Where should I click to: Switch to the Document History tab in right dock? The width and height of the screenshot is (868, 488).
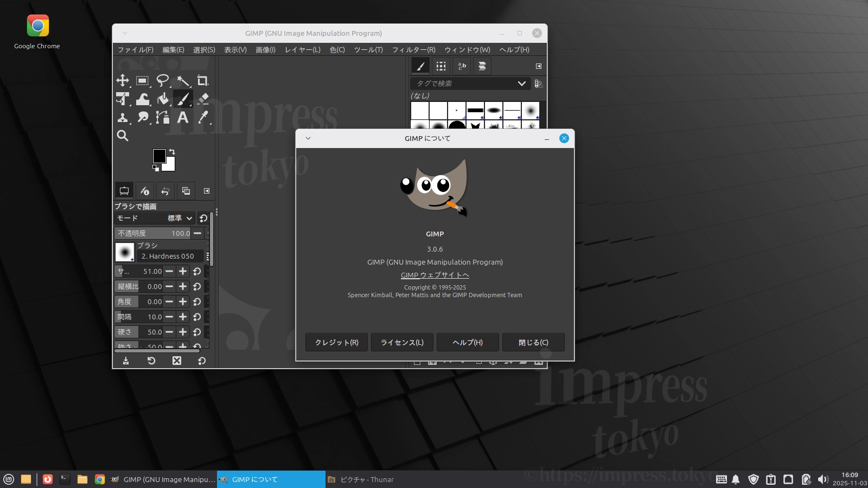pyautogui.click(x=482, y=66)
